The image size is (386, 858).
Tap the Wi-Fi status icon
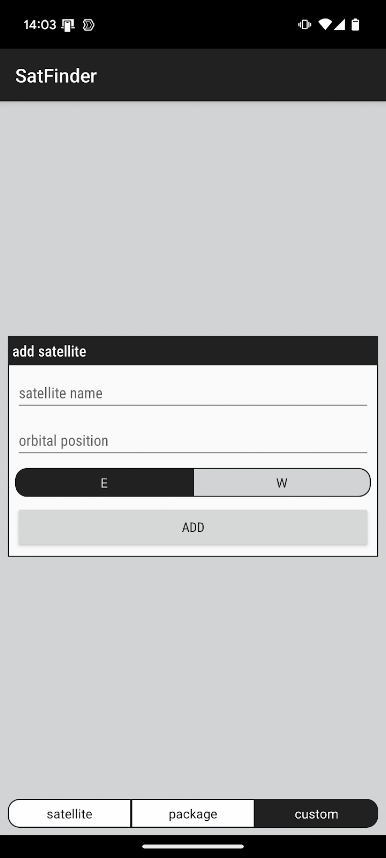(x=325, y=25)
